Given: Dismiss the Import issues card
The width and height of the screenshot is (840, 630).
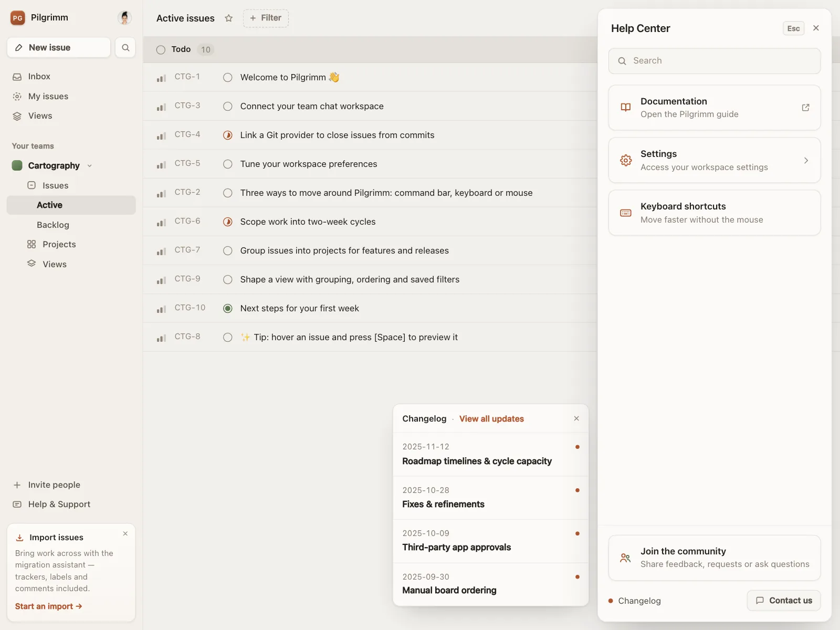Looking at the screenshot, I should coord(125,533).
